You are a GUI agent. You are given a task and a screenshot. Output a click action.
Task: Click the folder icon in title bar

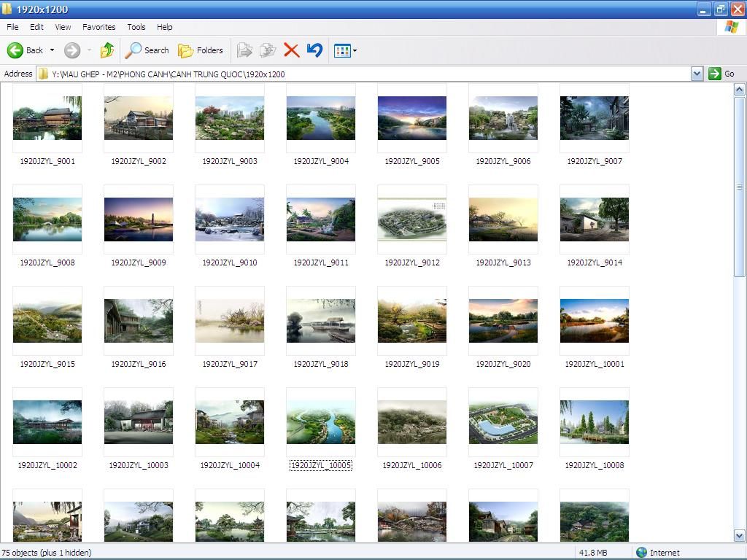7,9
